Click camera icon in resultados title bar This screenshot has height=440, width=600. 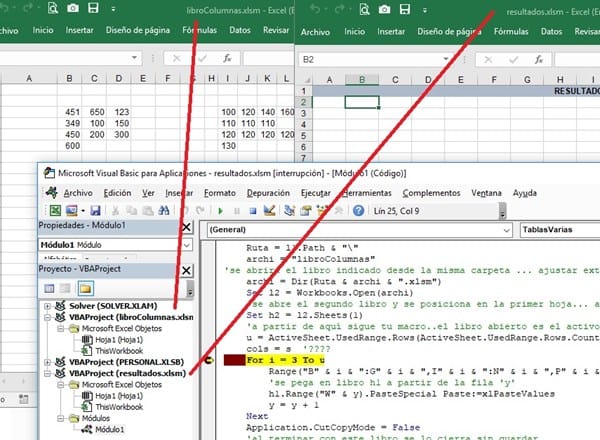tap(385, 10)
